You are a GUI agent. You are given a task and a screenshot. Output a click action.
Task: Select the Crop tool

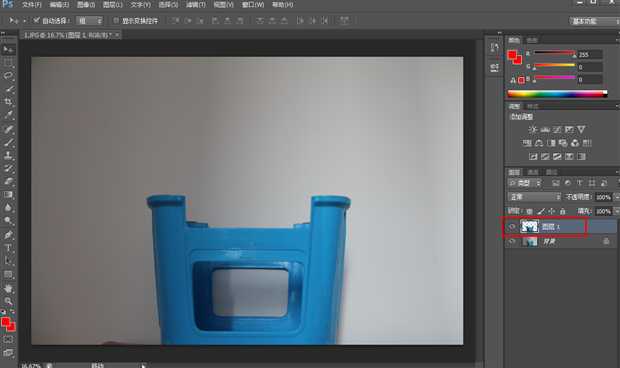(8, 102)
